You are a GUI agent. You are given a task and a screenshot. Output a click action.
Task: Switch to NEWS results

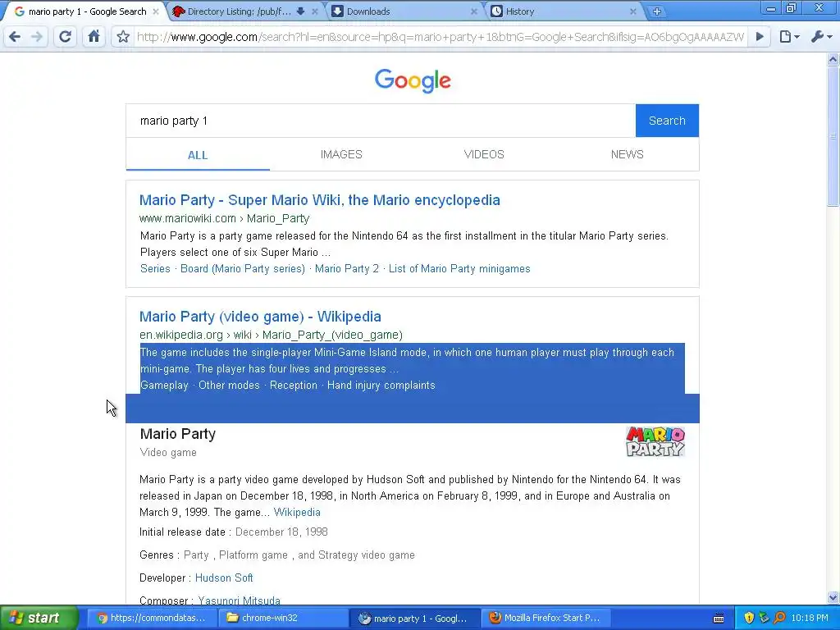click(628, 154)
